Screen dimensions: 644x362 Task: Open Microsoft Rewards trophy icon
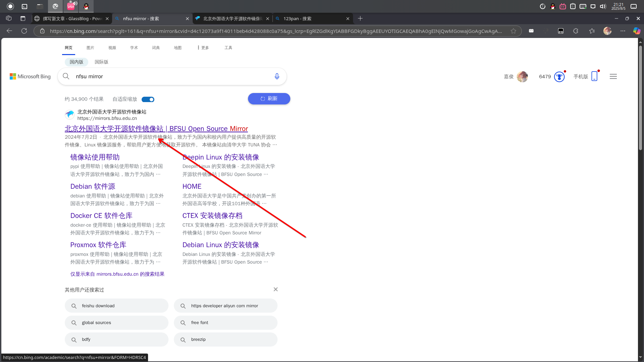coord(559,77)
